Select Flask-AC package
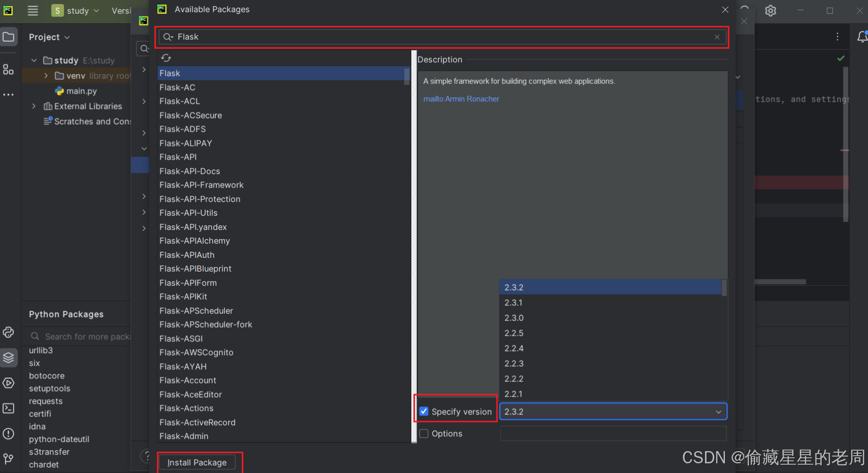This screenshot has height=473, width=868. [281, 87]
